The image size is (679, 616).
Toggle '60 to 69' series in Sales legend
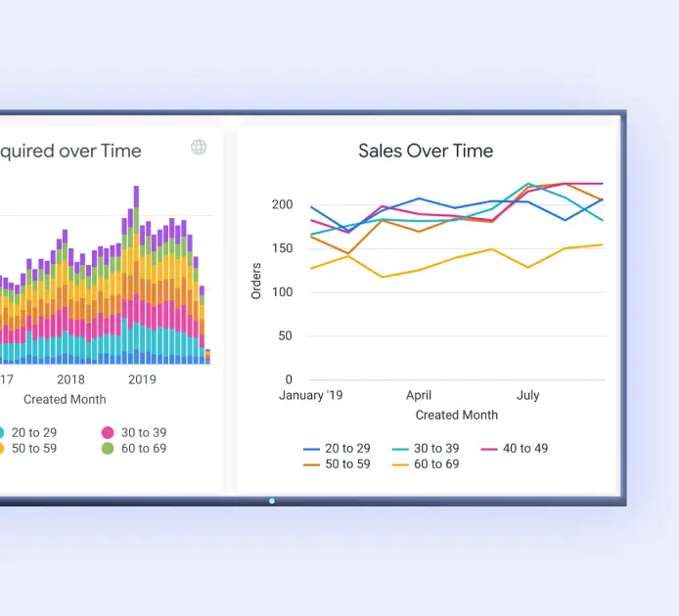coord(426,464)
